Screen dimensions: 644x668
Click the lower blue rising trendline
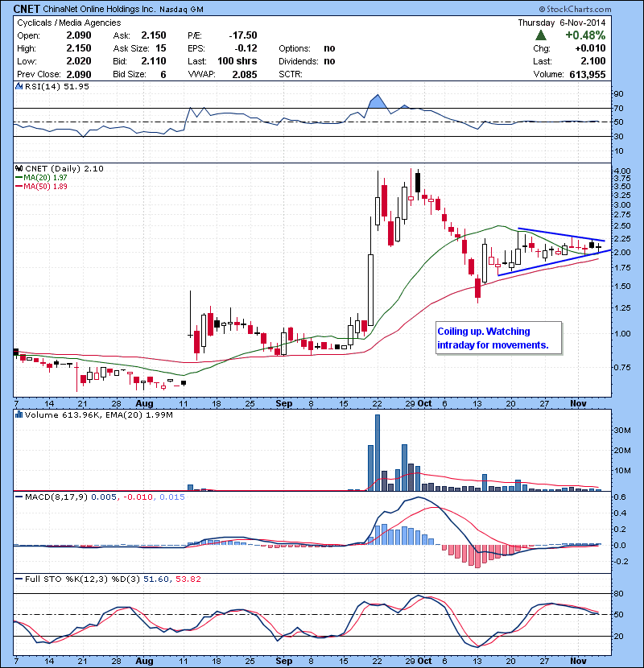pyautogui.click(x=554, y=263)
